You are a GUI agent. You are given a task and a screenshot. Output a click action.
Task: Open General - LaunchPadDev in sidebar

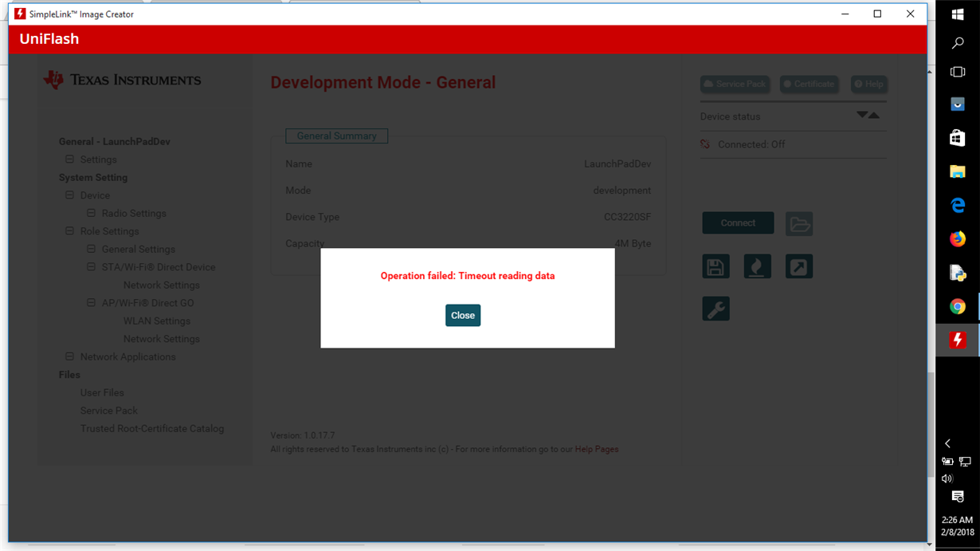115,142
